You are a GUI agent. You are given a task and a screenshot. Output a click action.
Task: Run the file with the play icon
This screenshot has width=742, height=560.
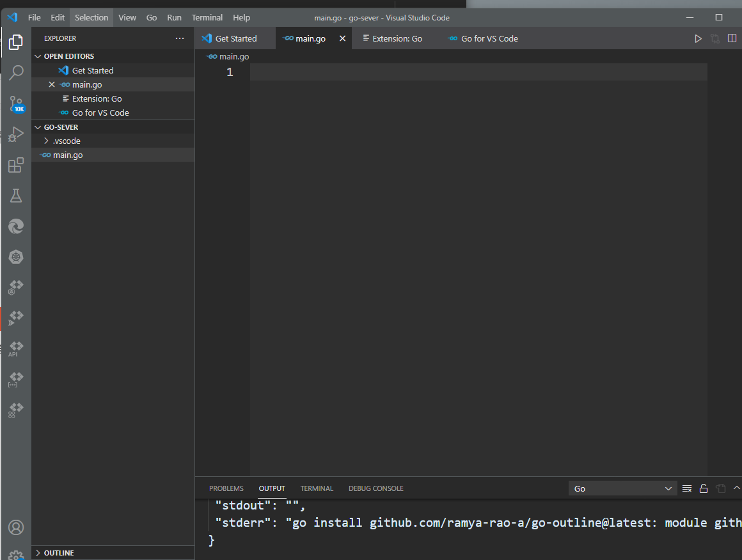click(698, 39)
